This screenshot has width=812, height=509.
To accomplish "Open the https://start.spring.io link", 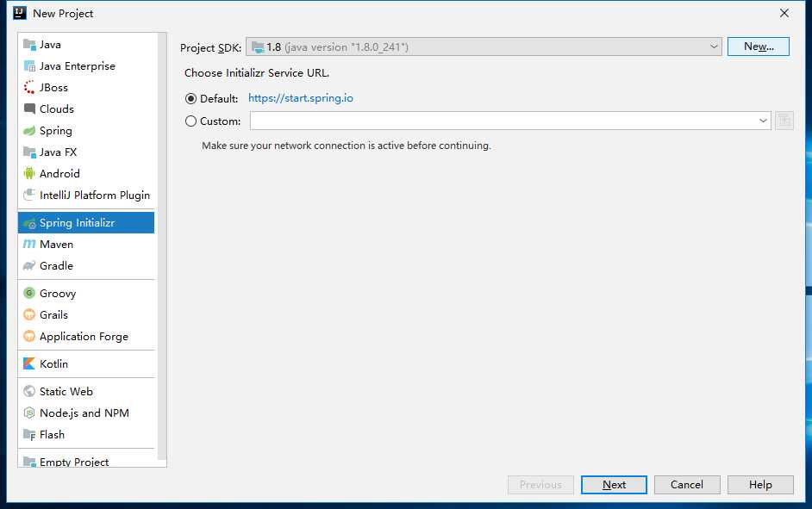I will 301,98.
